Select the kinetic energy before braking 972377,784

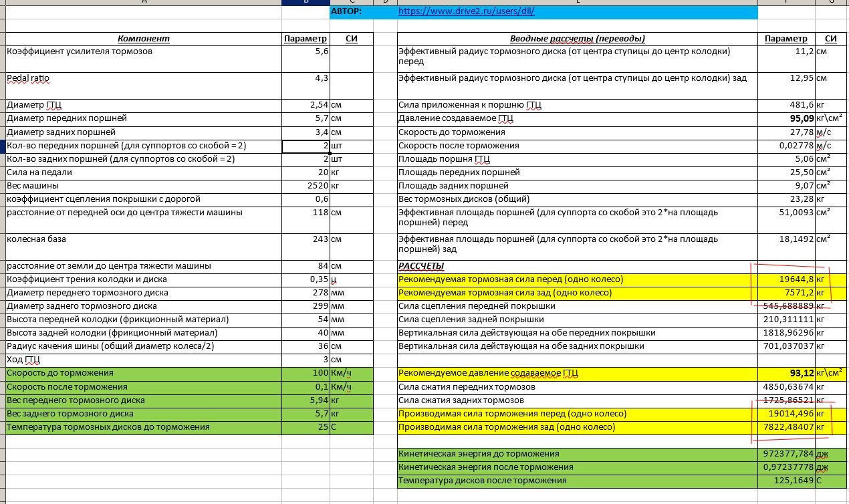pos(786,454)
